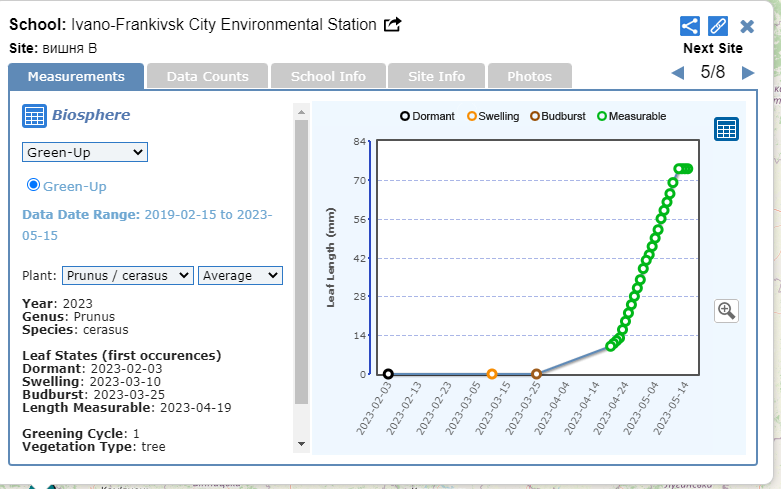
Task: Select the Green-Up radio button
Action: point(33,185)
